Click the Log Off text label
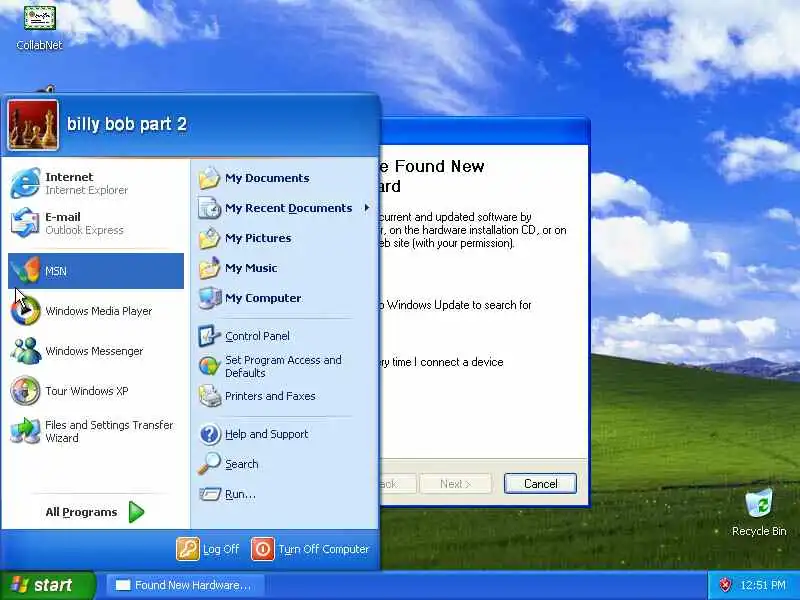The height and width of the screenshot is (600, 800). (221, 549)
